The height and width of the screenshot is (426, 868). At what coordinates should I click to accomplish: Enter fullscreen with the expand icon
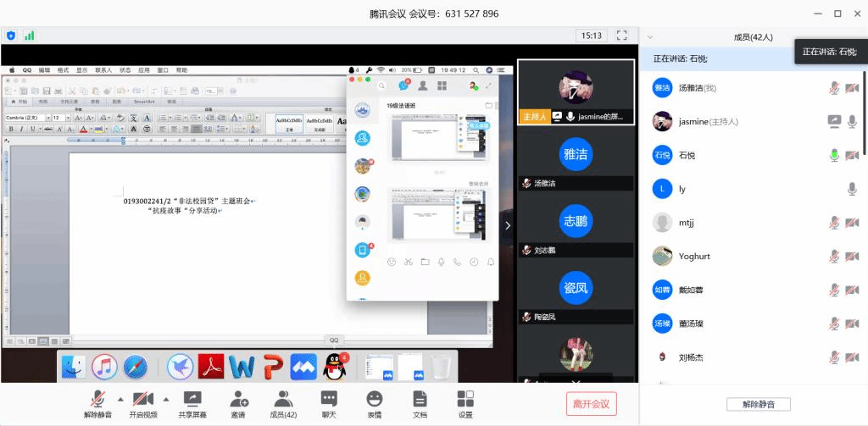(x=622, y=36)
